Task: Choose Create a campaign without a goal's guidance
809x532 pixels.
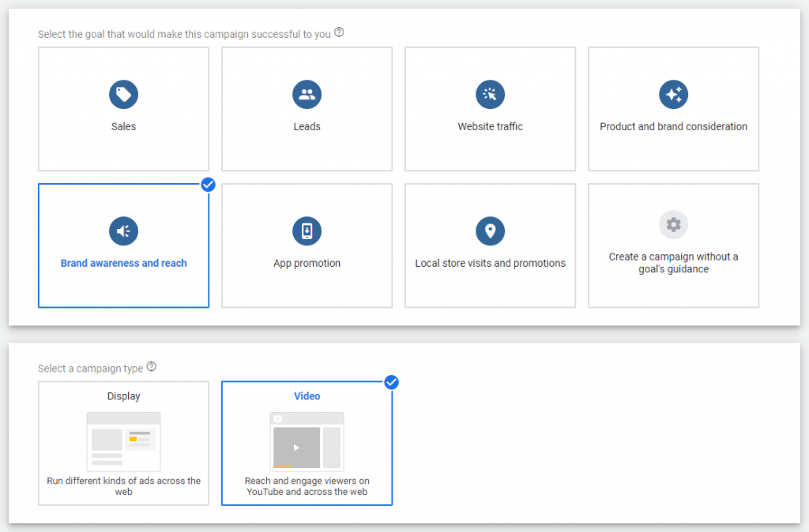Action: coord(673,263)
